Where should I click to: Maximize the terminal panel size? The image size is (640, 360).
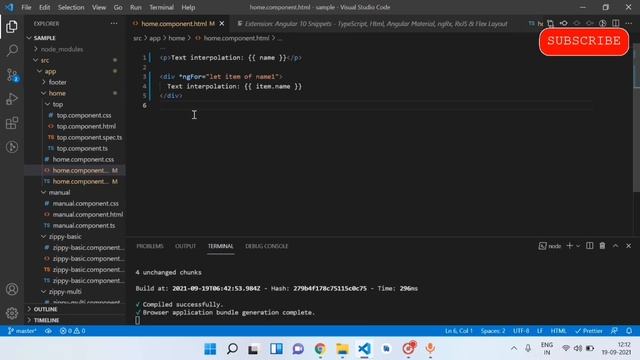(616, 246)
